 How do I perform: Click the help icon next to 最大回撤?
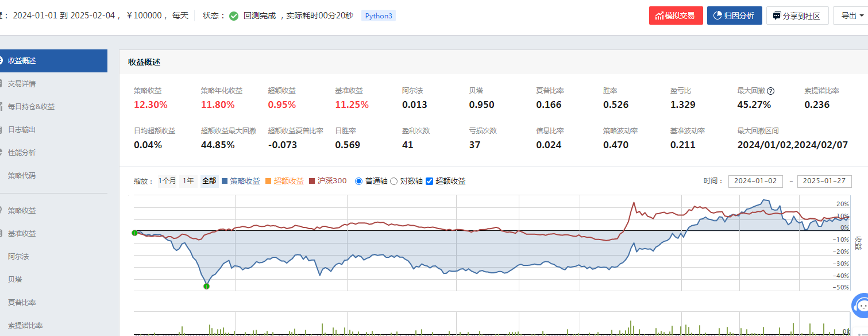771,91
